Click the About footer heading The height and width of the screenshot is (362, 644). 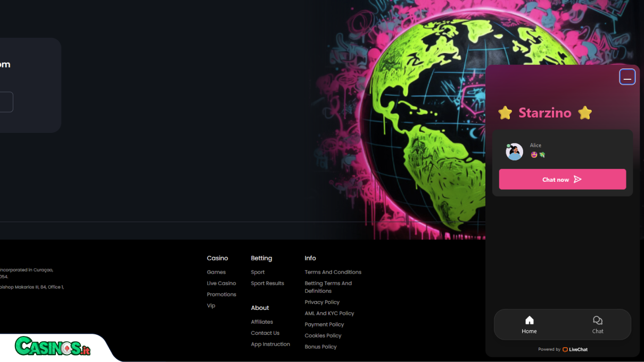coord(260,308)
